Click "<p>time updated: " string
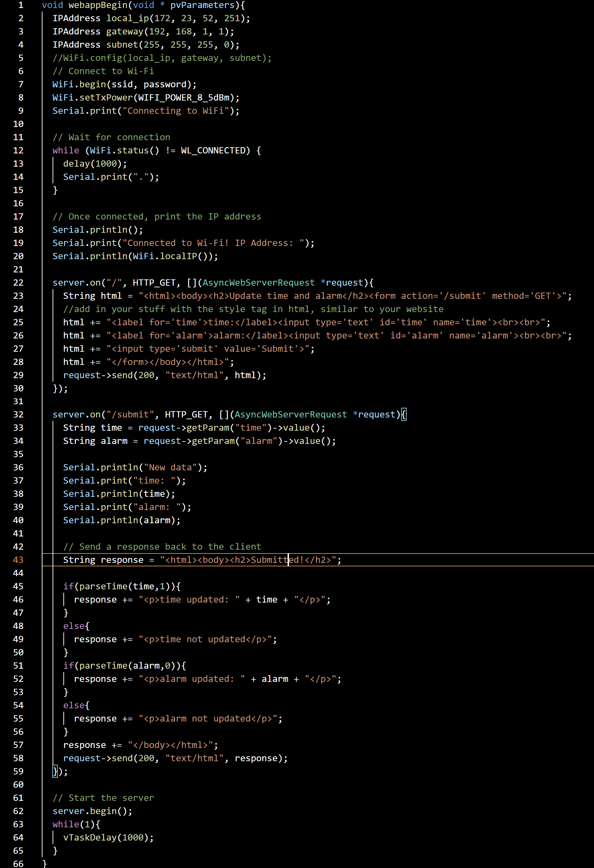This screenshot has height=868, width=594. [189, 600]
